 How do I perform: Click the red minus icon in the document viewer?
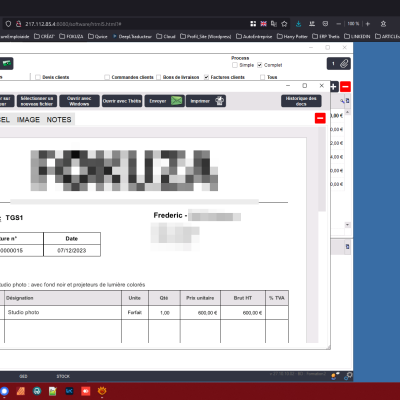pos(320,118)
